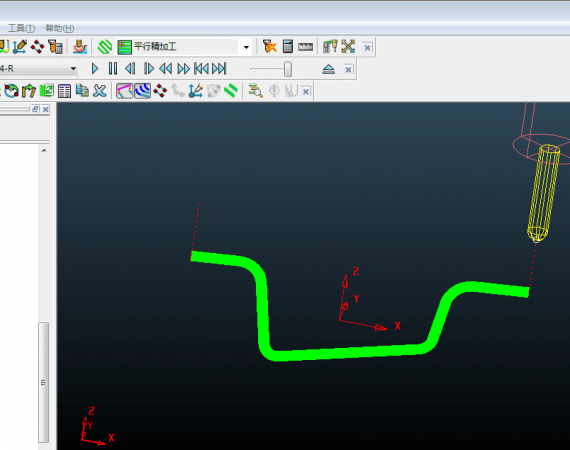This screenshot has width=570, height=450.
Task: Open the calculator icon in toolbar
Action: click(x=288, y=47)
